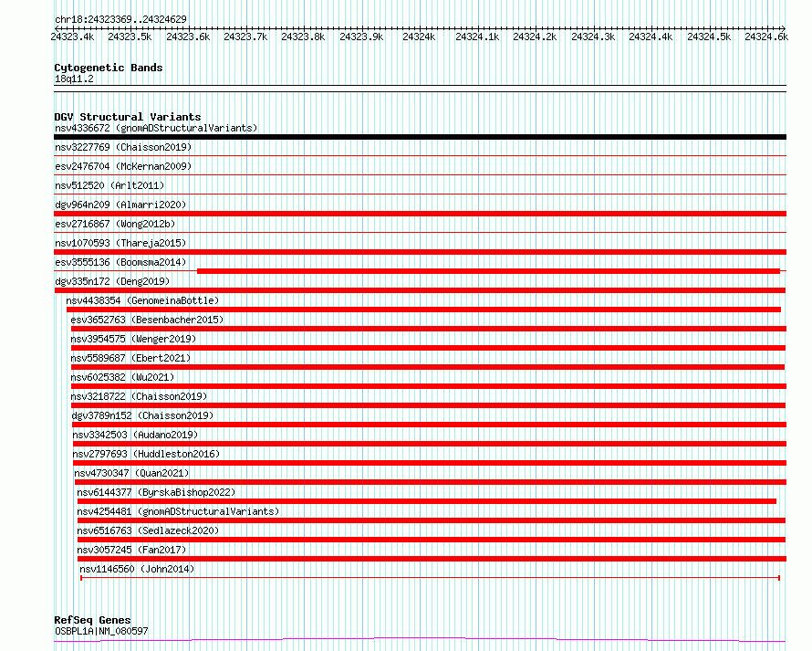The image size is (812, 651).
Task: Select the dgv335n172 (Deng2019) label
Action: click(112, 281)
